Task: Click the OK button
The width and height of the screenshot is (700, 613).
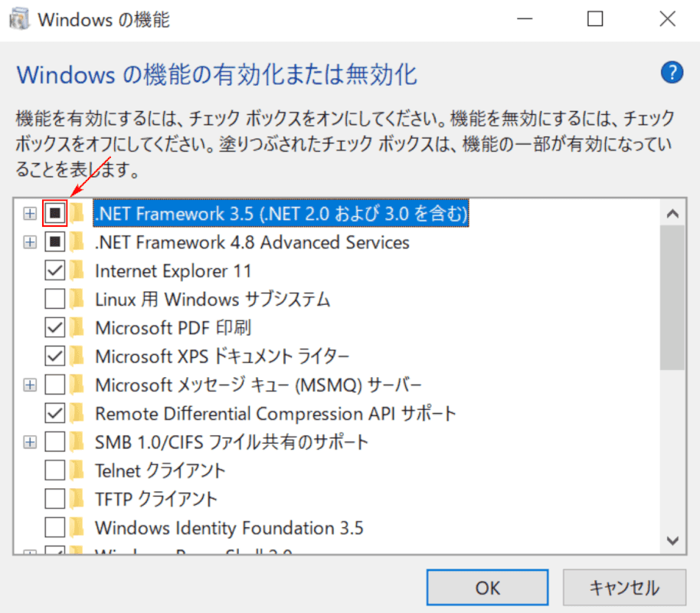Action: pos(488,588)
